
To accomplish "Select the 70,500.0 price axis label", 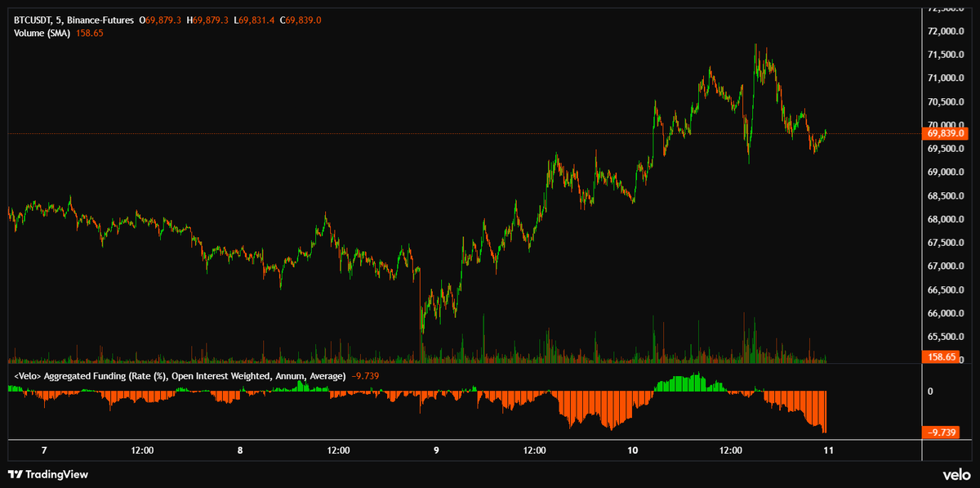I will 947,102.
